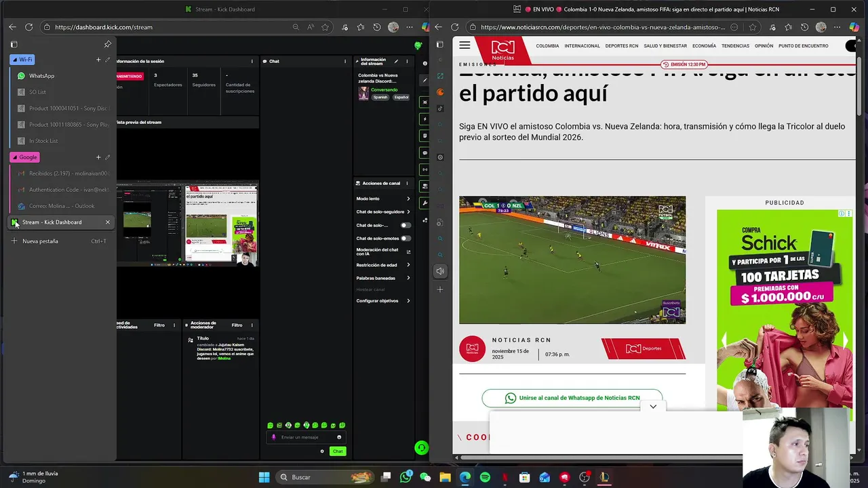This screenshot has width=868, height=488.
Task: Edit the Wi-Fi tab group
Action: click(x=107, y=60)
